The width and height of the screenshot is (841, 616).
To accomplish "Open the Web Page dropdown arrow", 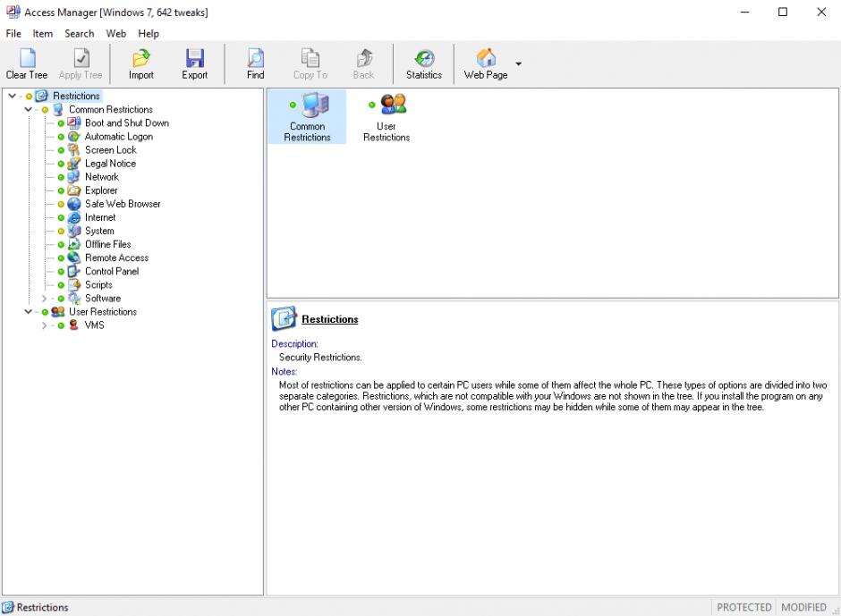I will (x=518, y=63).
